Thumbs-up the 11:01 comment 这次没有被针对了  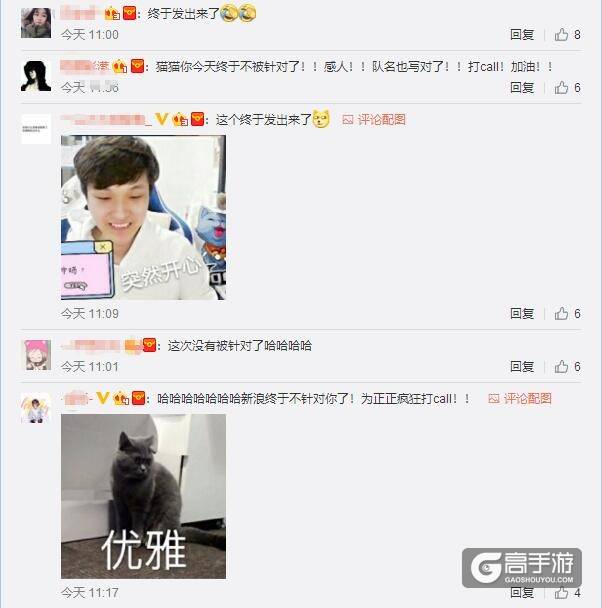(561, 366)
